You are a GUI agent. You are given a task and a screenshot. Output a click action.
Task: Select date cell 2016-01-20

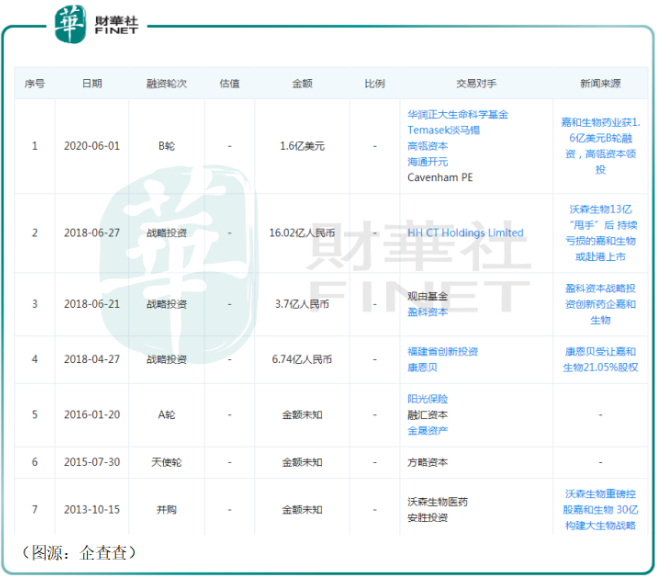pyautogui.click(x=92, y=415)
